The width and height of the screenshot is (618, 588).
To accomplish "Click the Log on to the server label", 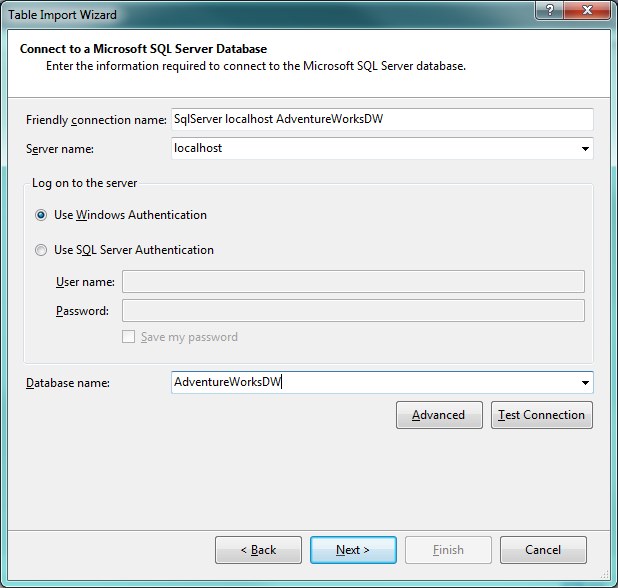I will point(85,183).
